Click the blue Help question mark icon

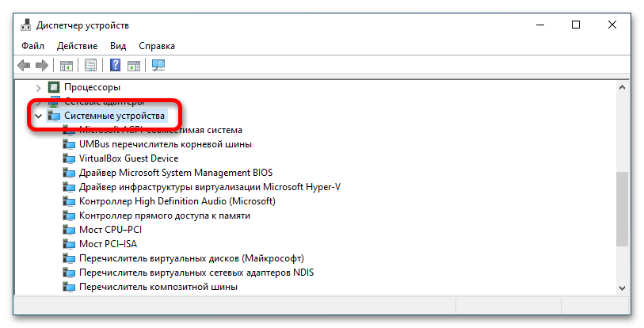tap(116, 66)
